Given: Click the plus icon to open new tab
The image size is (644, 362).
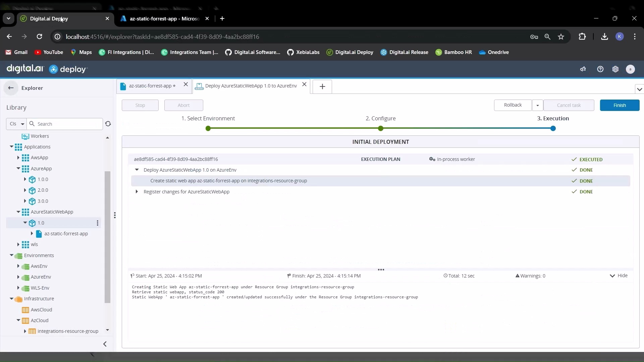Looking at the screenshot, I should (322, 86).
